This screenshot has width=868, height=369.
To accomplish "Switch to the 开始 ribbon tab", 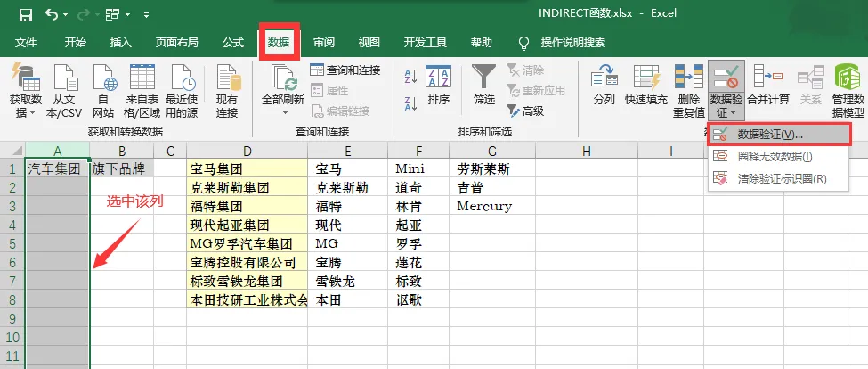I will pos(76,43).
